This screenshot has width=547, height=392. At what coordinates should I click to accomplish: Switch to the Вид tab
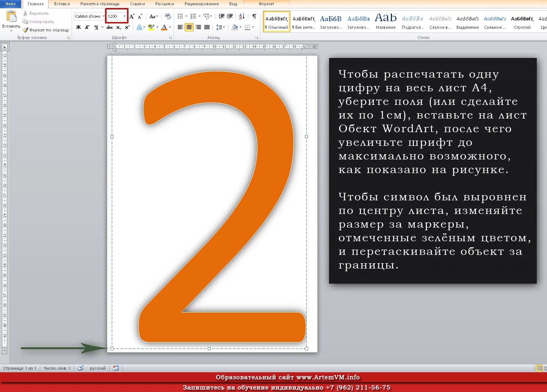point(233,4)
